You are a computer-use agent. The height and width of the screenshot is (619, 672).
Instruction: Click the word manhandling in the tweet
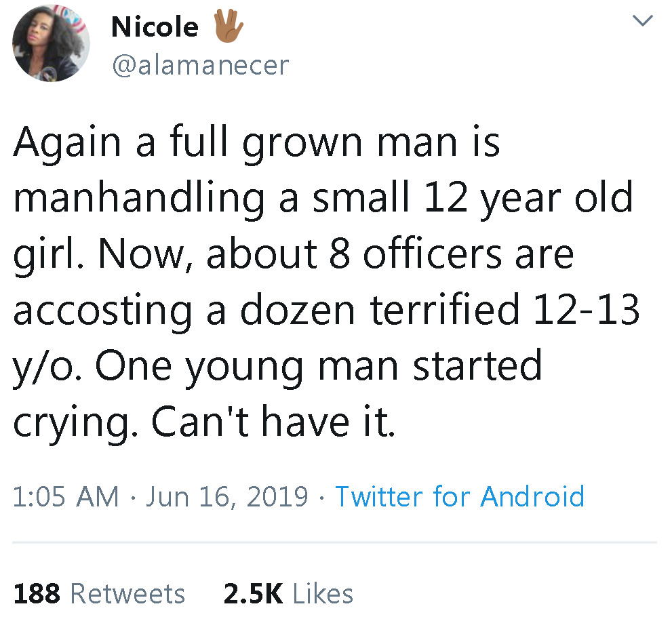click(x=139, y=199)
